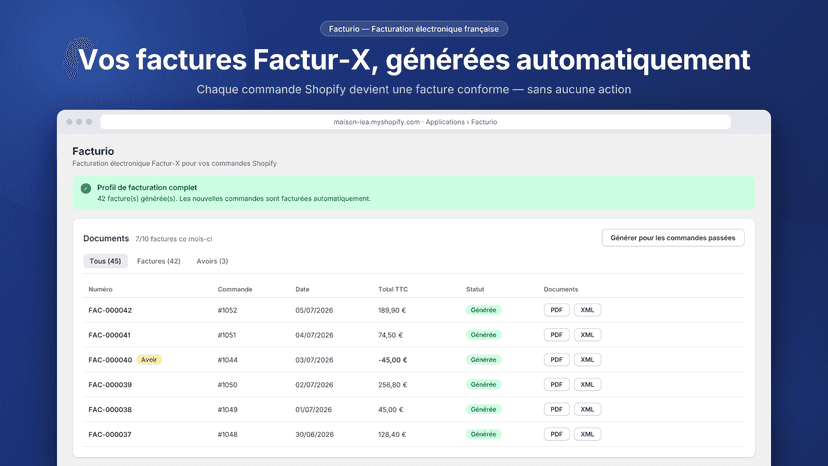This screenshot has width=828, height=466.
Task: Click the amount 189,90 €
Action: tap(392, 310)
